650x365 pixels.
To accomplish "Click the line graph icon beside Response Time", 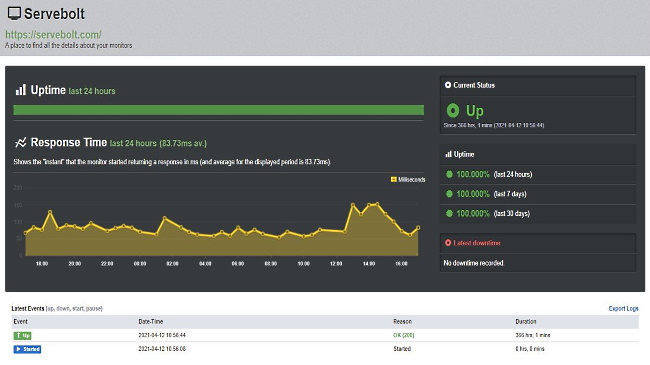I will [21, 143].
